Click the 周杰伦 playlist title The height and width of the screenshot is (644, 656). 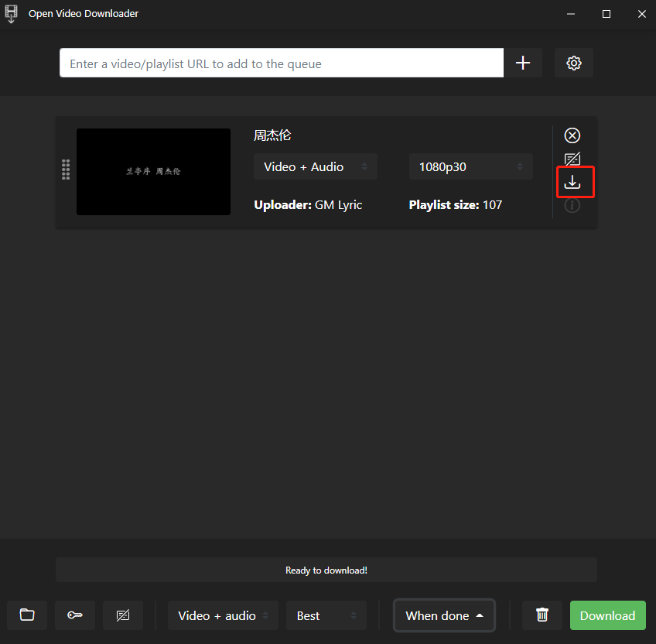(x=272, y=135)
